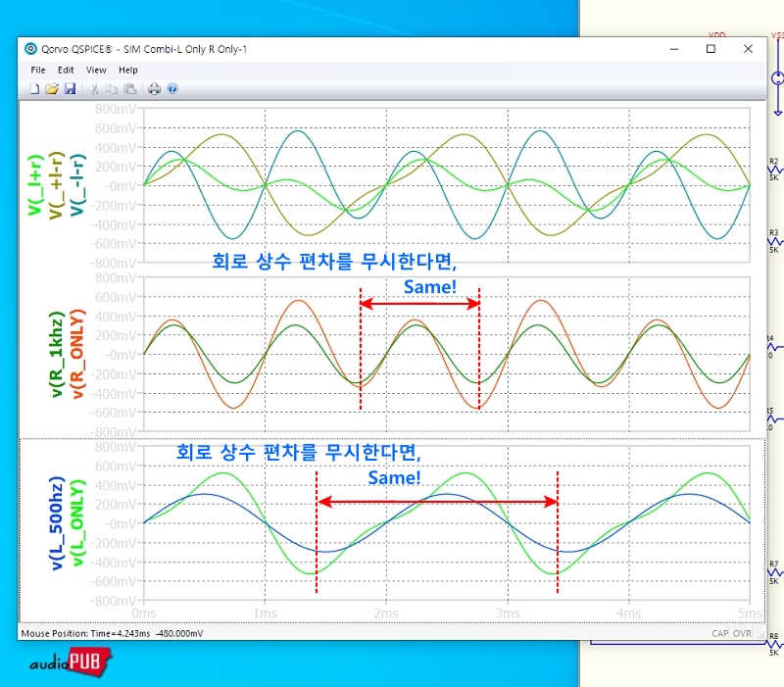Click the v(R_1khz) trace label

coord(57,354)
